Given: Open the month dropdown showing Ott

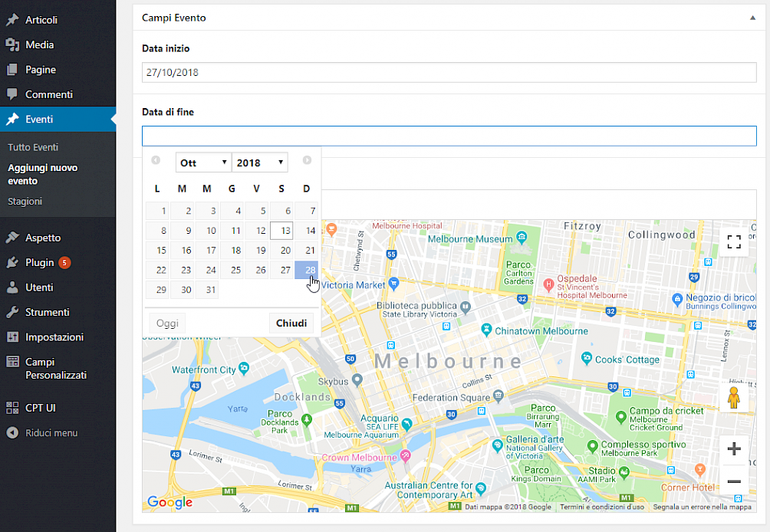Looking at the screenshot, I should (x=203, y=163).
